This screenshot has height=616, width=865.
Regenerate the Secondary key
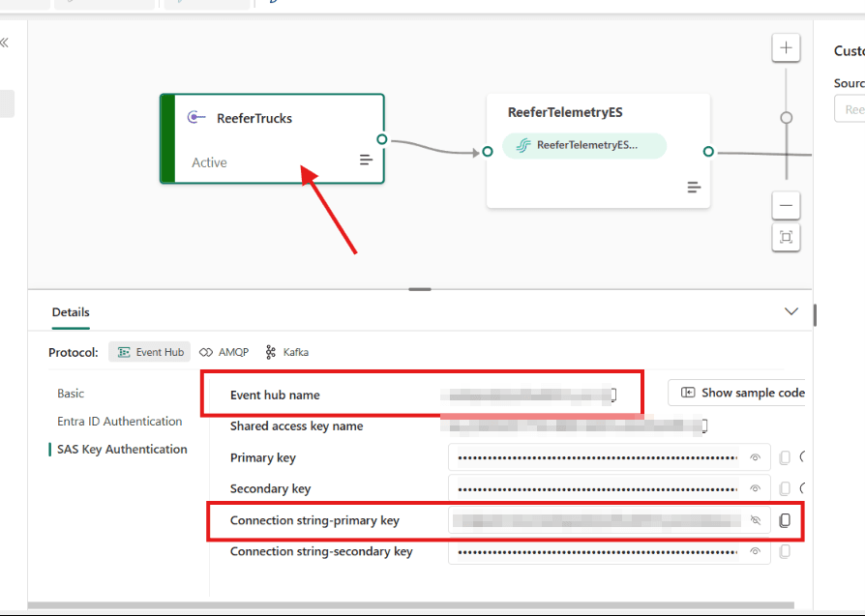tap(803, 488)
